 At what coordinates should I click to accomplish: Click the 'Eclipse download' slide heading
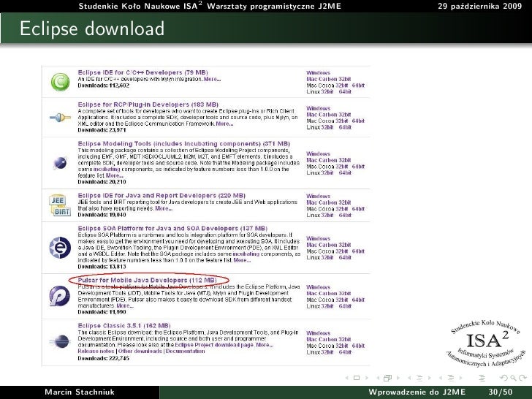click(92, 28)
